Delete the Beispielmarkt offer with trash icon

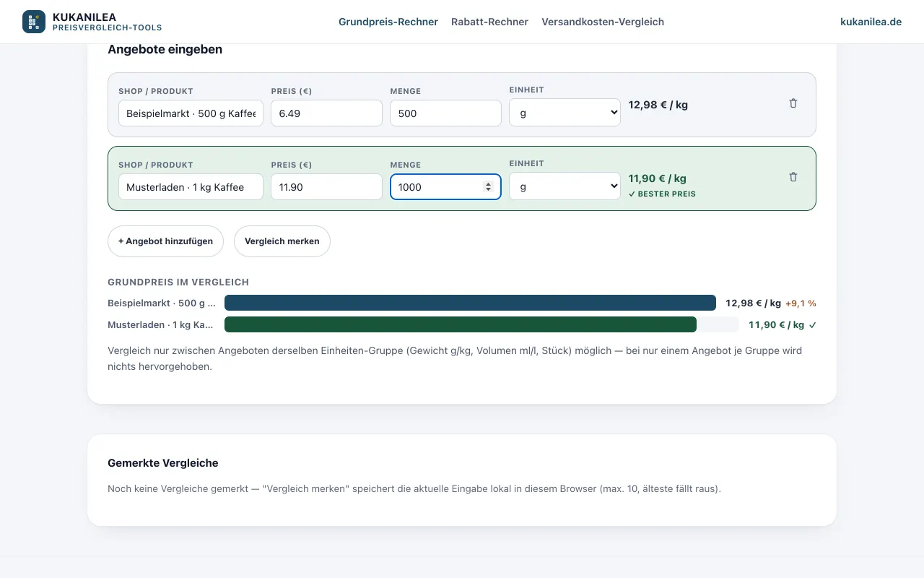[x=793, y=103]
